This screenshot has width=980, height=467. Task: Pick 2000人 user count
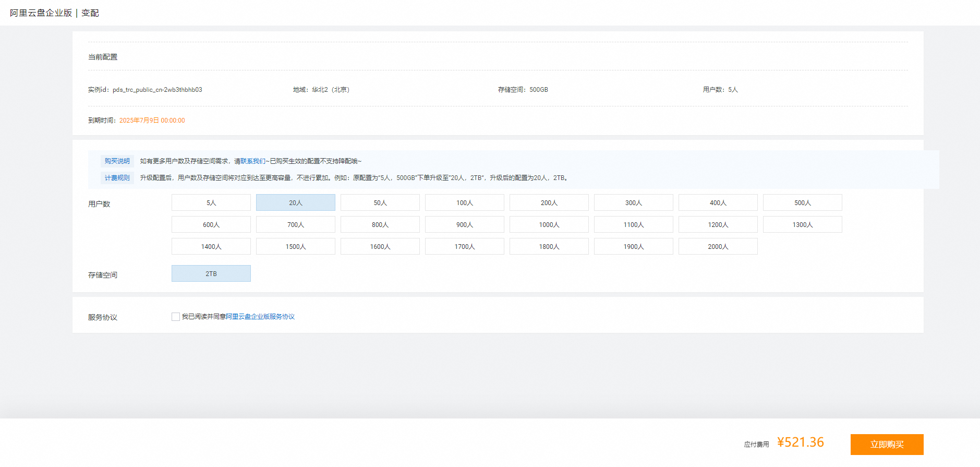pyautogui.click(x=718, y=246)
